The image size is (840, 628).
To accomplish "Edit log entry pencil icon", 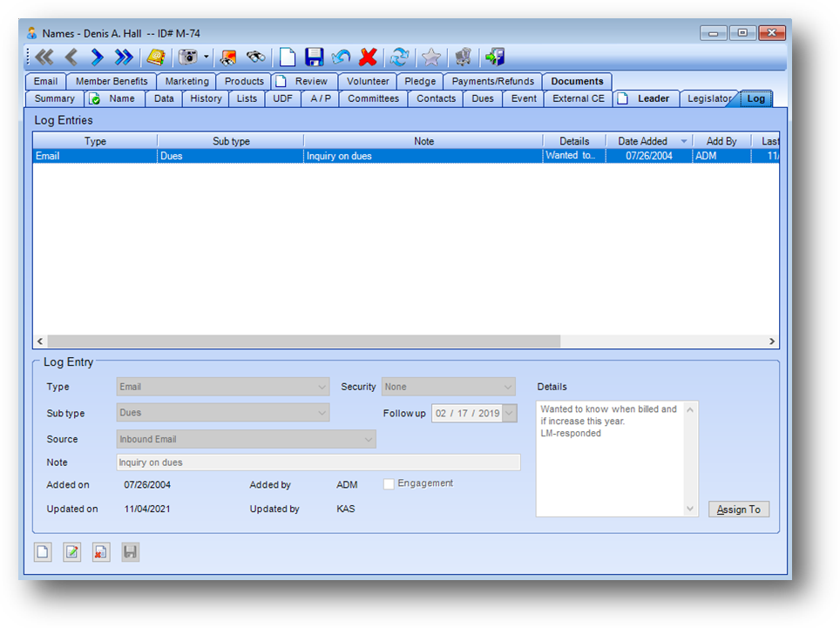I will [71, 552].
